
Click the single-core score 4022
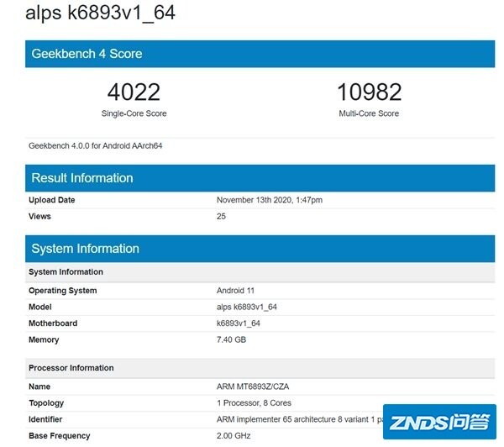coord(134,92)
